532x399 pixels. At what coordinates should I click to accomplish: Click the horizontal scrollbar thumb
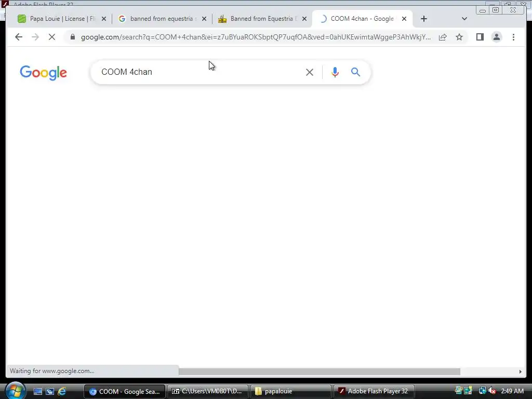pos(320,371)
